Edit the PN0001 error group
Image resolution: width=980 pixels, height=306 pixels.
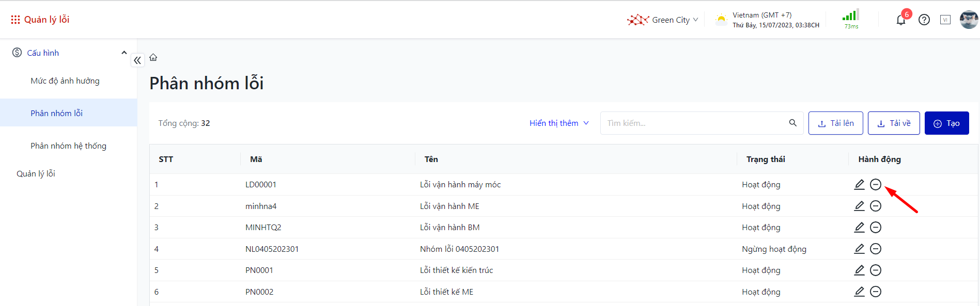point(859,270)
